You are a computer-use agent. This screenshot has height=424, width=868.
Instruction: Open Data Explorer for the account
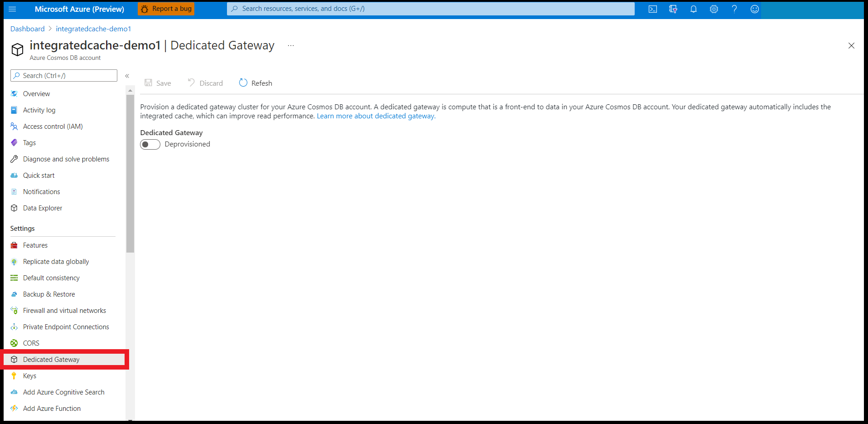click(x=43, y=208)
